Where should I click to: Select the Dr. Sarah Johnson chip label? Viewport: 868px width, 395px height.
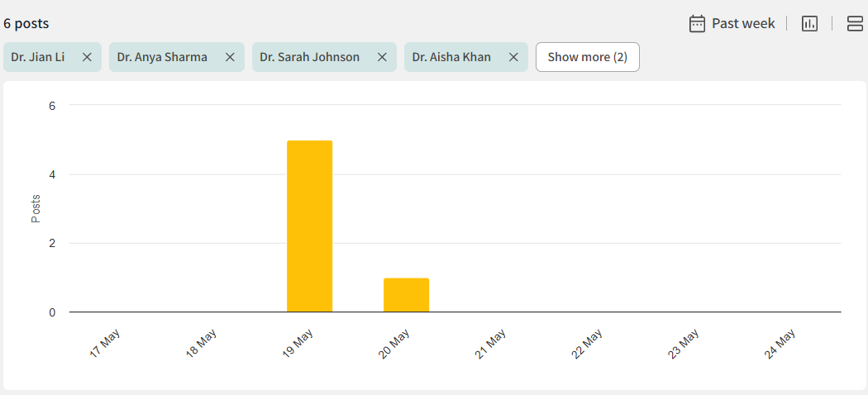pyautogui.click(x=309, y=57)
